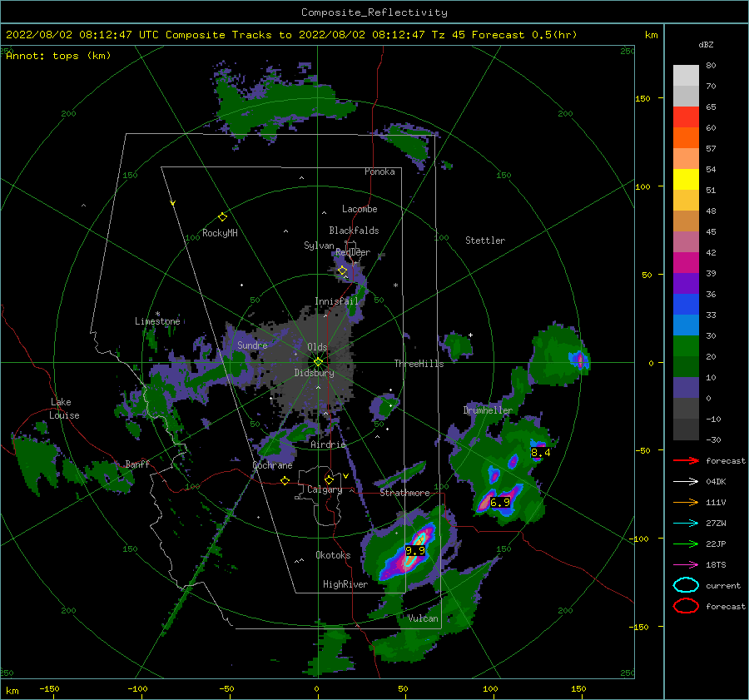The height and width of the screenshot is (700, 749).
Task: Click the white 04DK arrow icon
Action: [x=686, y=482]
